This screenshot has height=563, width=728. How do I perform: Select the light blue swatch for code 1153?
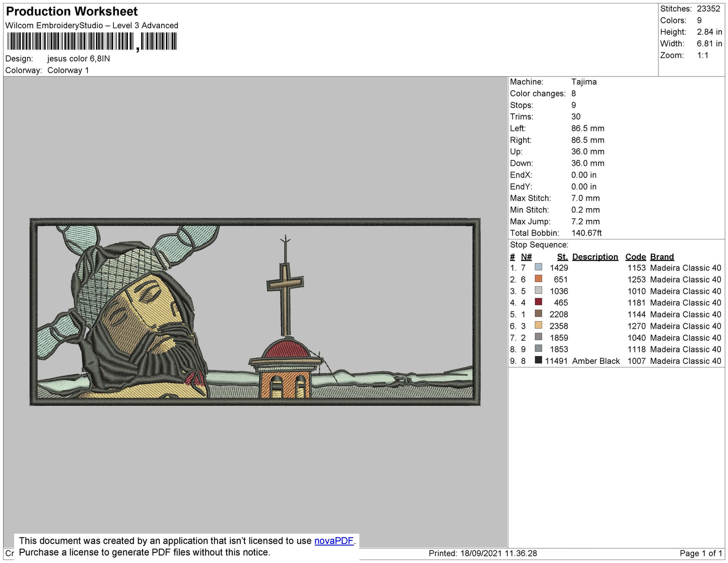tap(539, 267)
